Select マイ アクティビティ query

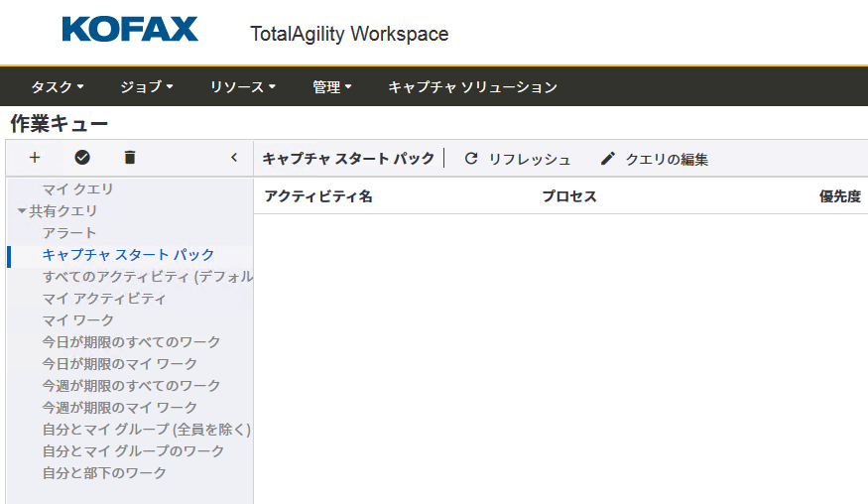click(x=104, y=299)
